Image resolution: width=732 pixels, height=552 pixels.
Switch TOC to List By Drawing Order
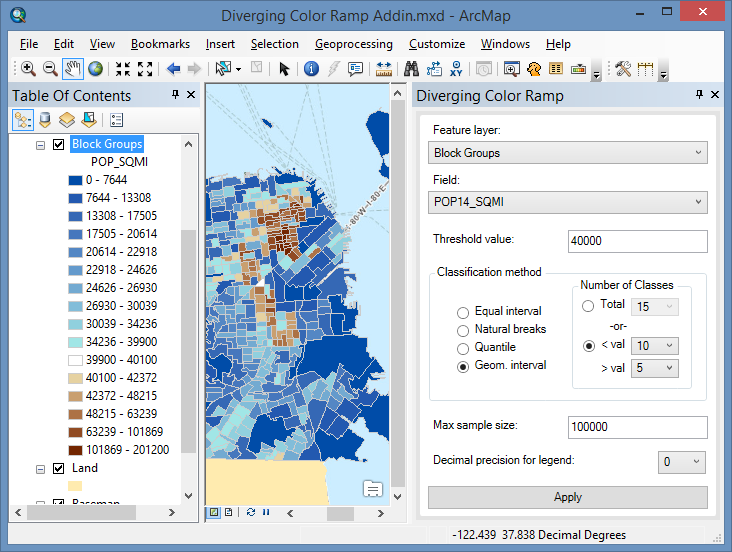point(23,120)
